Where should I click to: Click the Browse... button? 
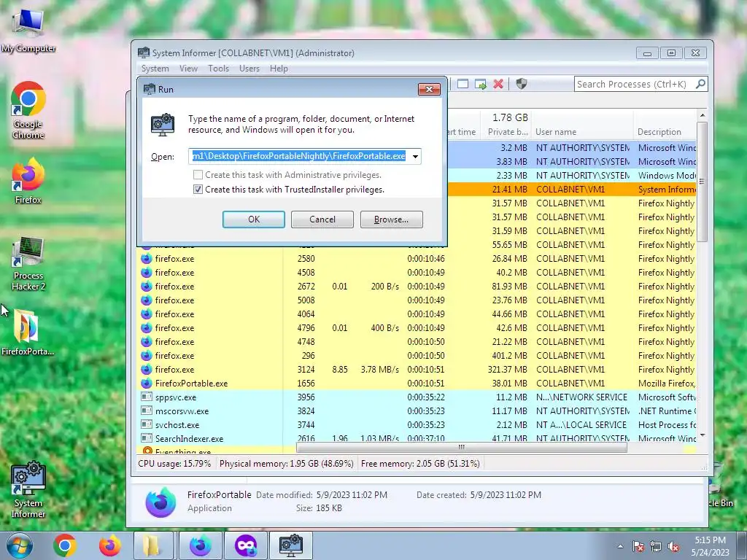391,219
